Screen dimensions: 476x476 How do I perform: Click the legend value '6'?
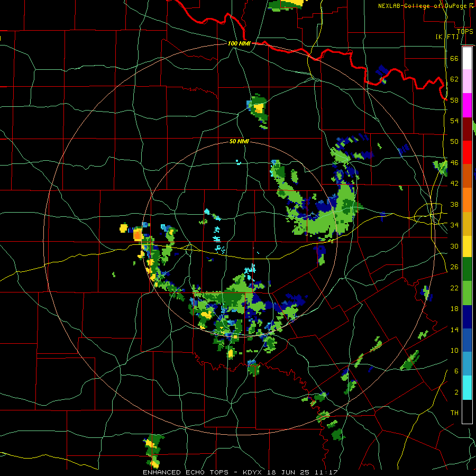[x=456, y=371]
